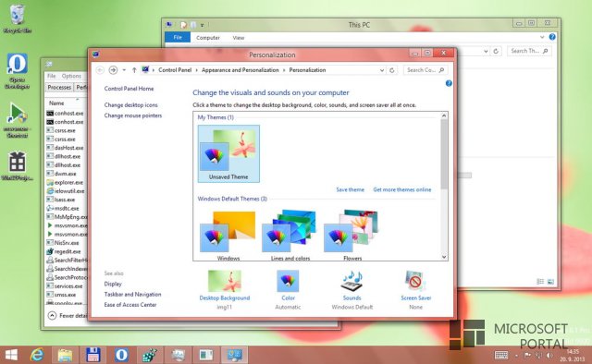This screenshot has height=364, width=592.
Task: Open Task Manager File menu
Action: (x=52, y=76)
